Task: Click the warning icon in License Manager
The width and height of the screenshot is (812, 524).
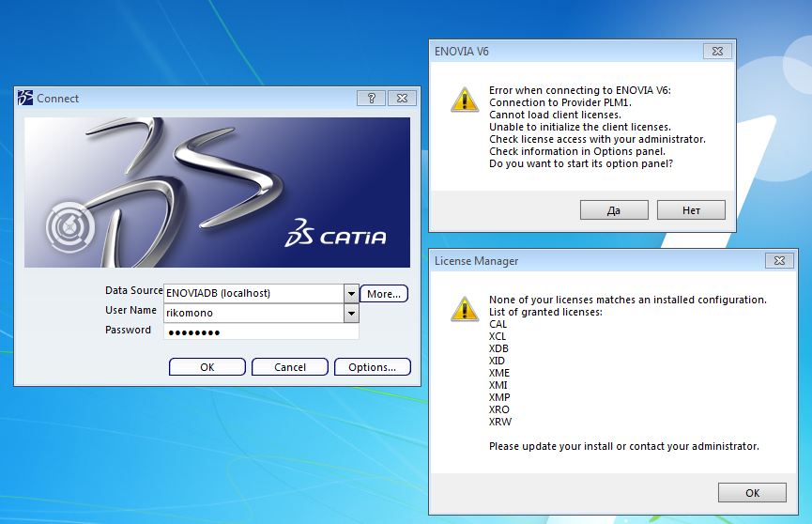Action: pyautogui.click(x=465, y=309)
